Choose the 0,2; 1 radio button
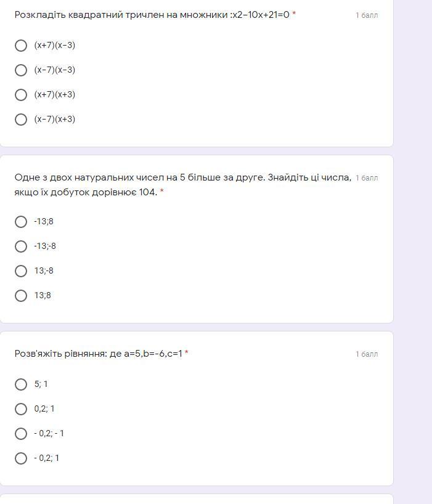 [x=21, y=409]
